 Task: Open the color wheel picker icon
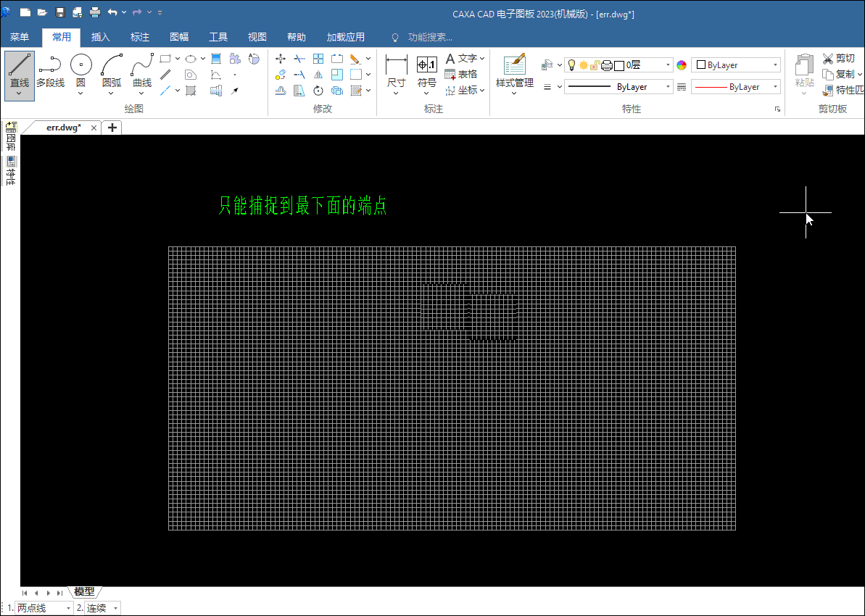682,65
